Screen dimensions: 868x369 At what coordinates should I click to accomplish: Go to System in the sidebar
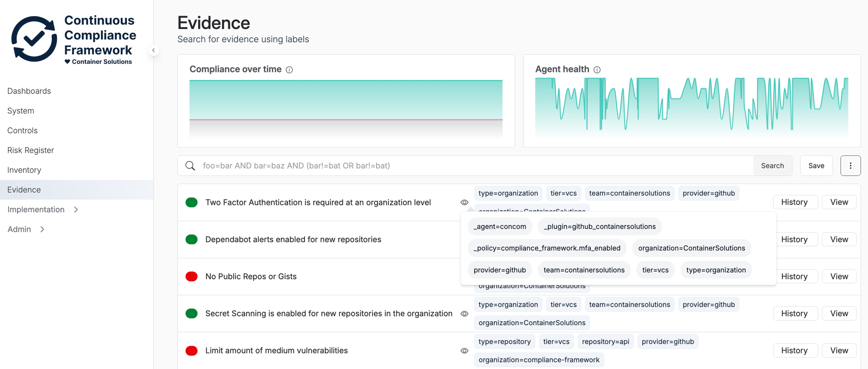[x=21, y=111]
